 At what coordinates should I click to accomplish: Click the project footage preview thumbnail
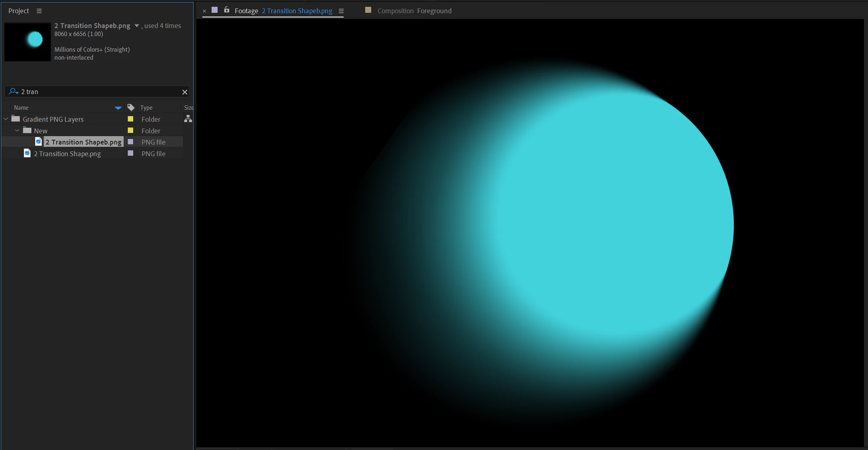coord(27,42)
